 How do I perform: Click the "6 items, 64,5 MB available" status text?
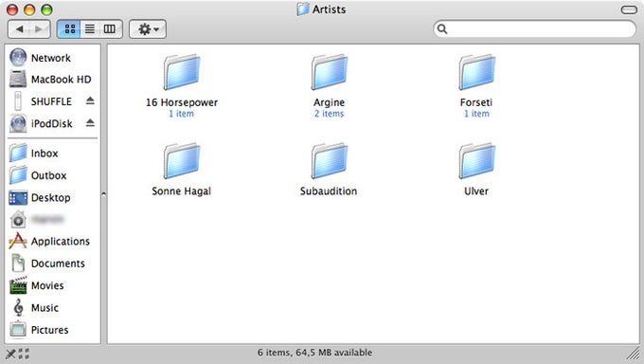[x=314, y=353]
